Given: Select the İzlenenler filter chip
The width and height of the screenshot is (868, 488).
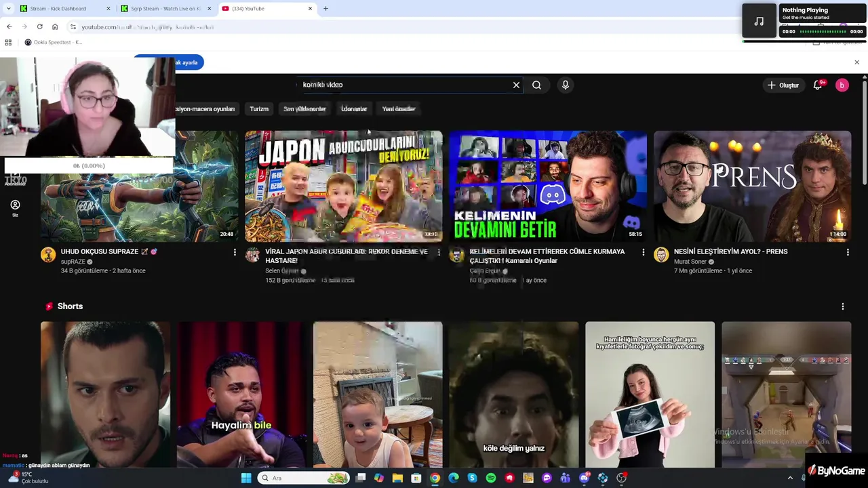Looking at the screenshot, I should 354,108.
